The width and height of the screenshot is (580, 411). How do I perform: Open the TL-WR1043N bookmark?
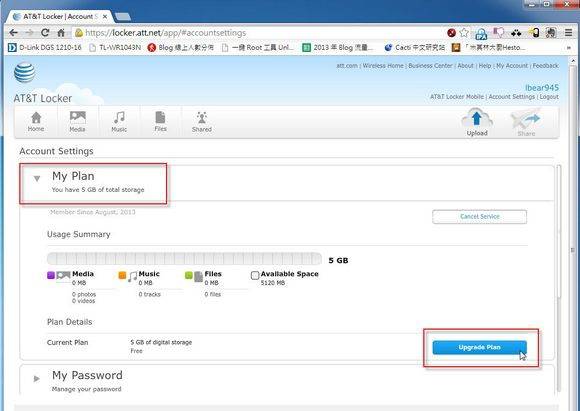(115, 48)
